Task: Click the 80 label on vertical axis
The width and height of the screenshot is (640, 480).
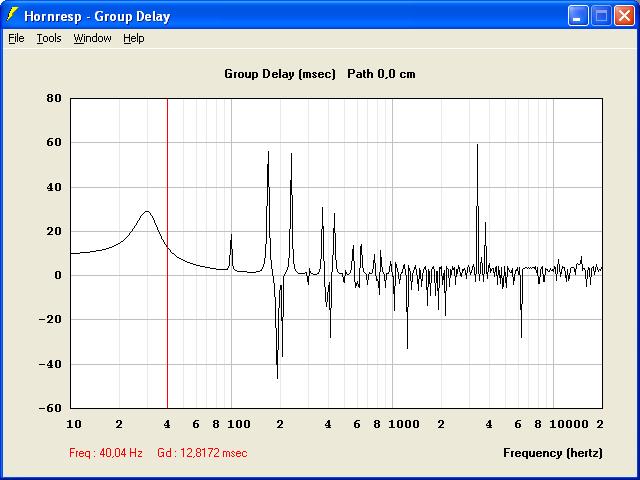Action: pyautogui.click(x=53, y=98)
